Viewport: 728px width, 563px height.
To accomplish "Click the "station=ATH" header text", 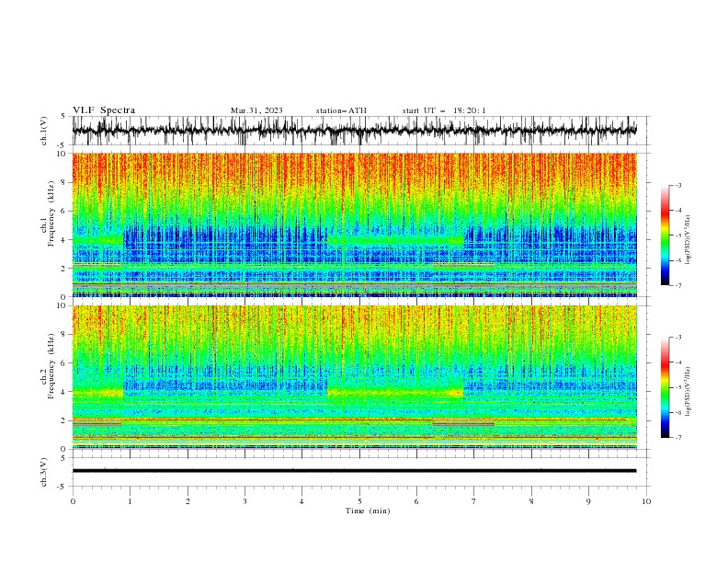I will 341,110.
